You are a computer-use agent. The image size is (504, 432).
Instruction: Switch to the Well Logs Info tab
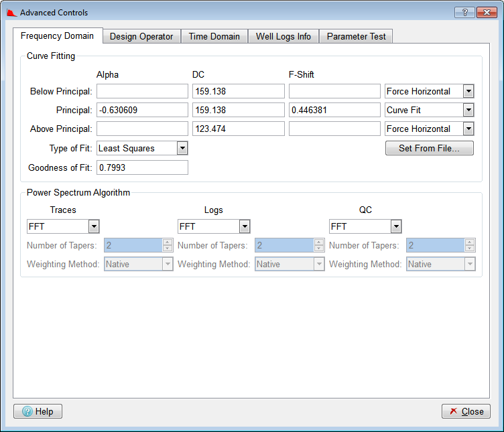tap(283, 36)
